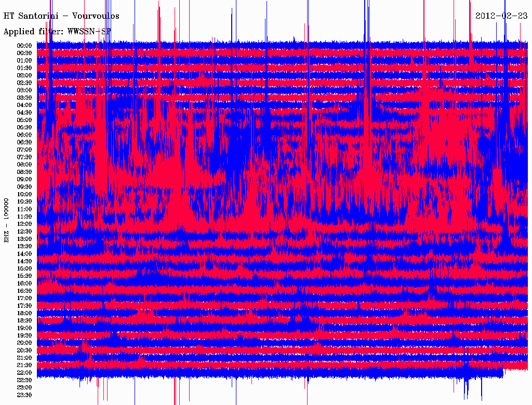Click the 16:00 time label
Image resolution: width=532 pixels, height=405 pixels.
pos(24,283)
